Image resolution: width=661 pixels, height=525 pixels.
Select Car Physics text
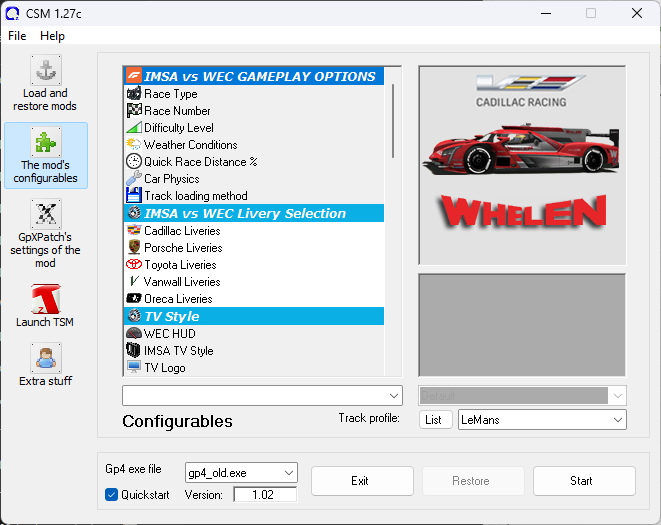click(172, 179)
